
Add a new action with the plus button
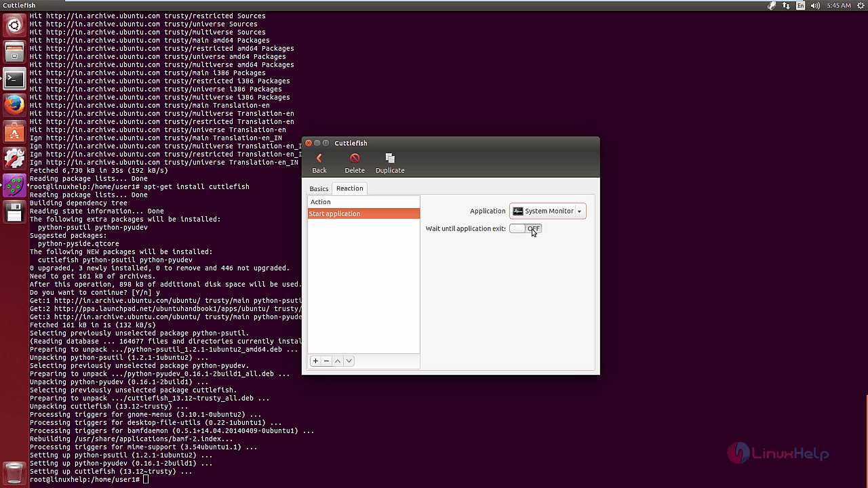315,361
